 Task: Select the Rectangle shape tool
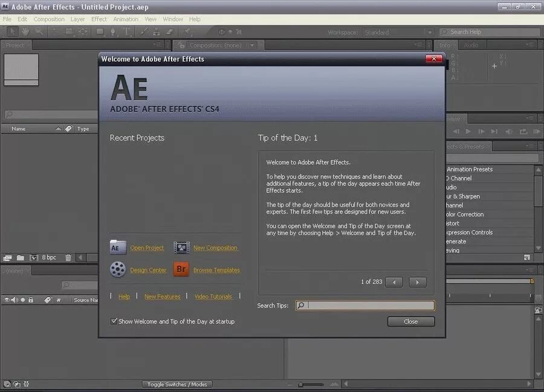pos(100,32)
